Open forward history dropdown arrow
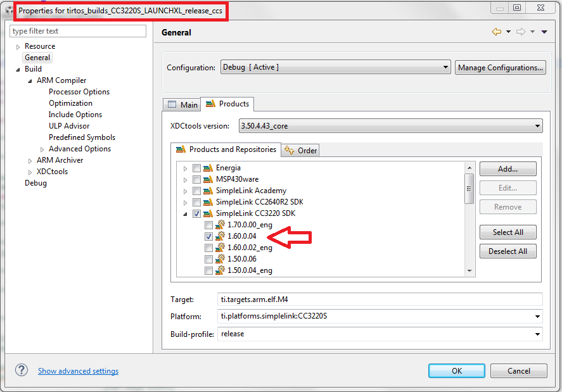 (533, 32)
